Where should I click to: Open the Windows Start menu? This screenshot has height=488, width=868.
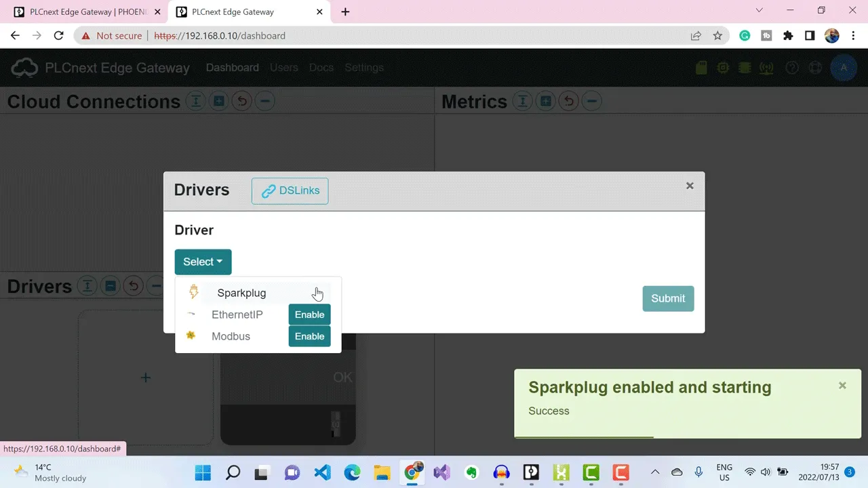point(203,472)
